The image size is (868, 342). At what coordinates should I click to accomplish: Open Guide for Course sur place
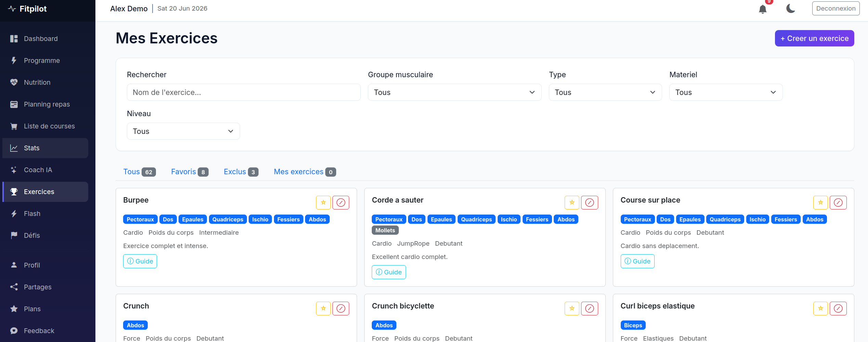point(637,261)
